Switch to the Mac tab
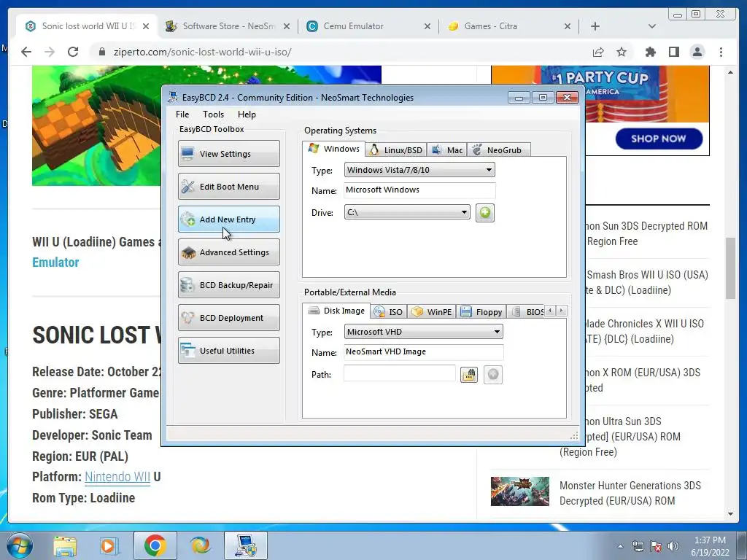Screen dimensions: 747x560 point(447,150)
